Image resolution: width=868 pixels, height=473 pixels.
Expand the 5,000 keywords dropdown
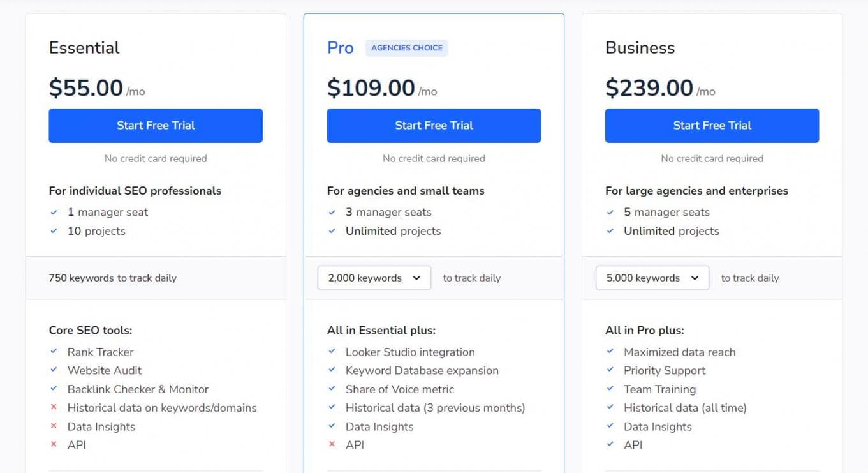[x=652, y=278]
